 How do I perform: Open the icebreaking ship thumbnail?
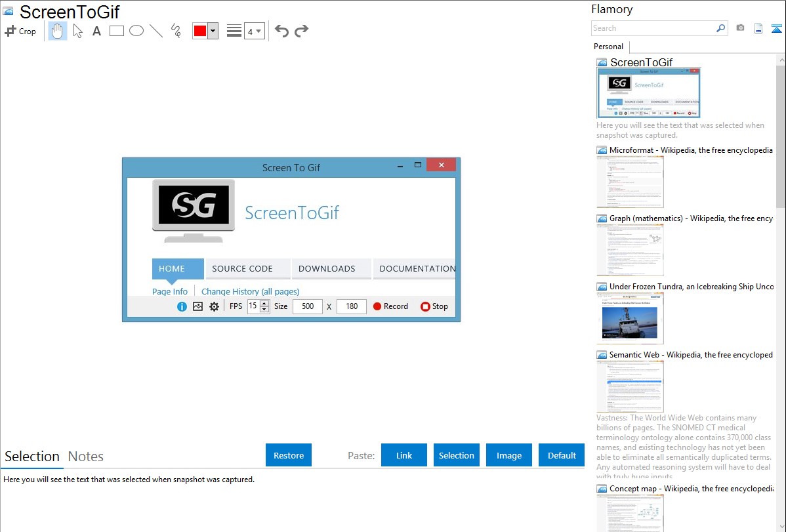point(630,318)
